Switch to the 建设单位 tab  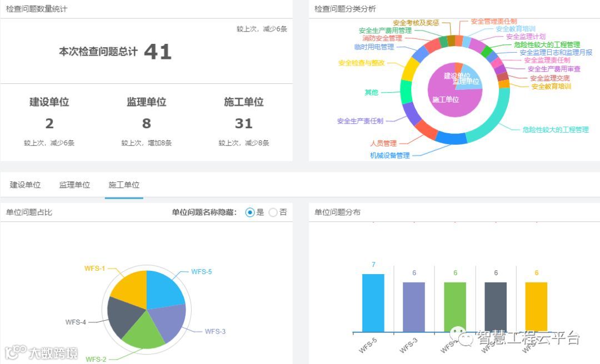pos(25,185)
